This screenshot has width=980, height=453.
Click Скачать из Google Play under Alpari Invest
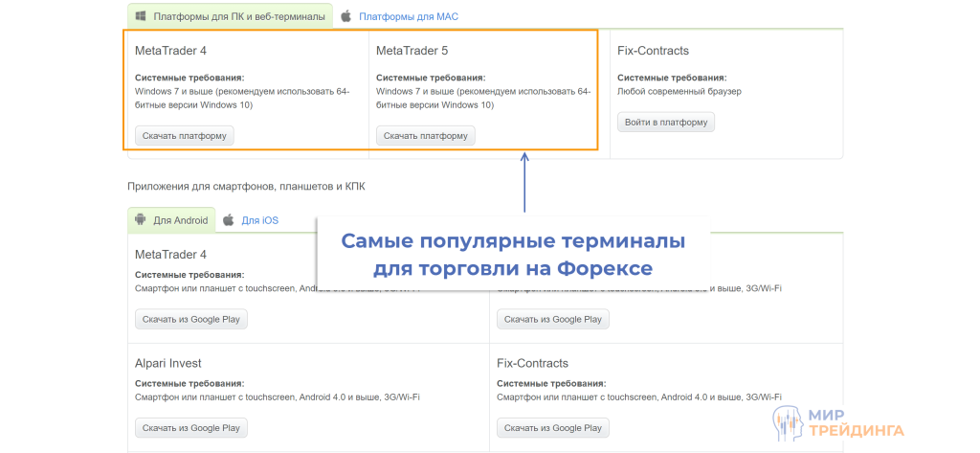click(x=190, y=427)
